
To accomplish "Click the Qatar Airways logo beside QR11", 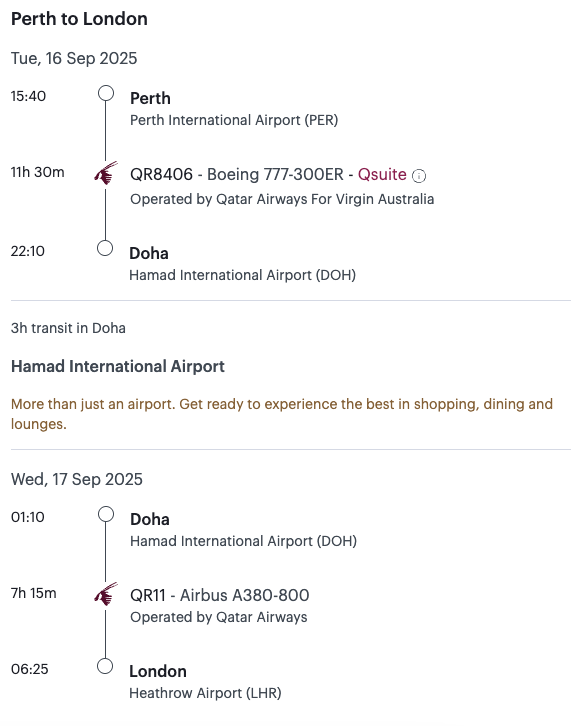I will 106,594.
